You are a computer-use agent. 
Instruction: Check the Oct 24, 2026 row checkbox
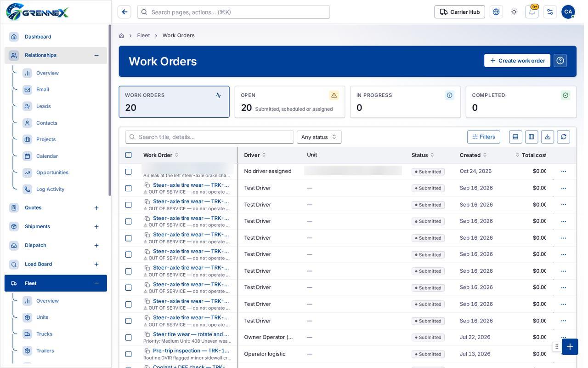pos(129,172)
